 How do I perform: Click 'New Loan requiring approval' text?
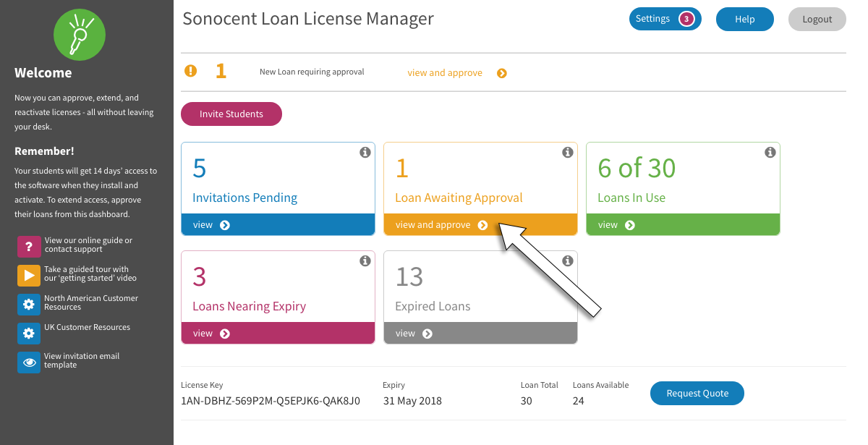(x=312, y=72)
